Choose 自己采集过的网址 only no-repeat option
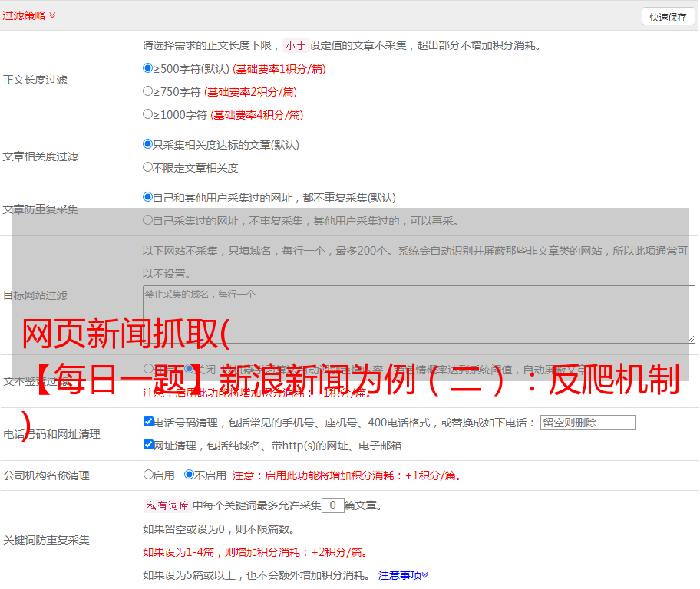This screenshot has height=589, width=700. point(148,220)
